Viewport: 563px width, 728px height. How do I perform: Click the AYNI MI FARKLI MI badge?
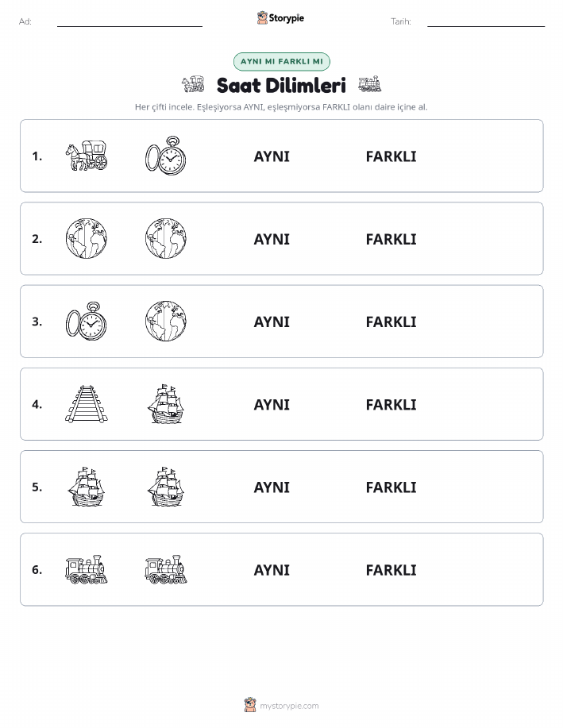click(281, 61)
